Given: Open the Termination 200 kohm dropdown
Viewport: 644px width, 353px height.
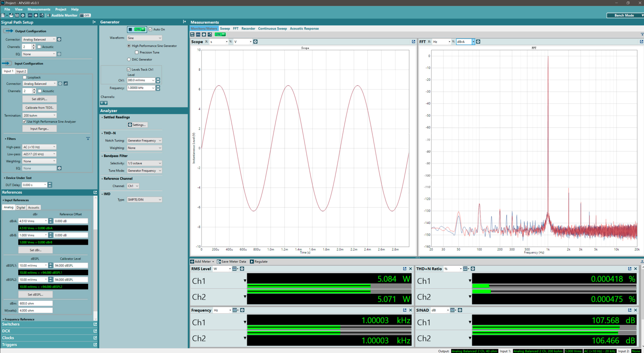Looking at the screenshot, I should (x=39, y=115).
